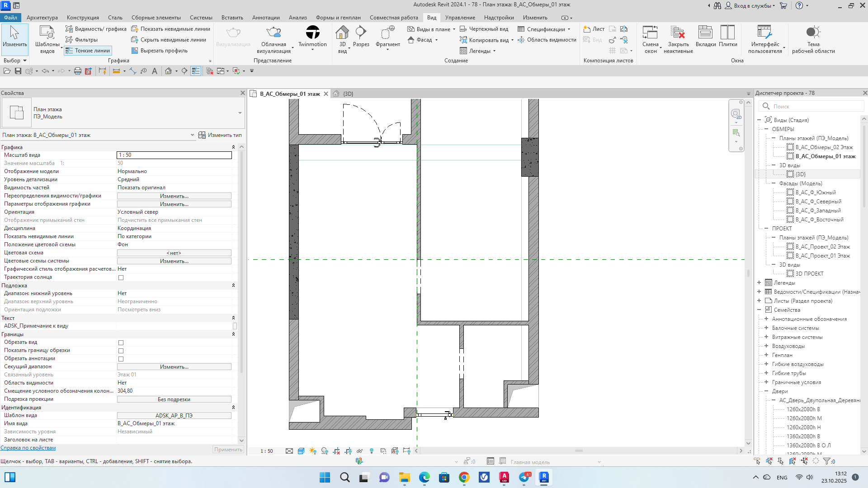Open the Manage (Управление) ribbon tab
The height and width of the screenshot is (488, 868).
click(460, 18)
